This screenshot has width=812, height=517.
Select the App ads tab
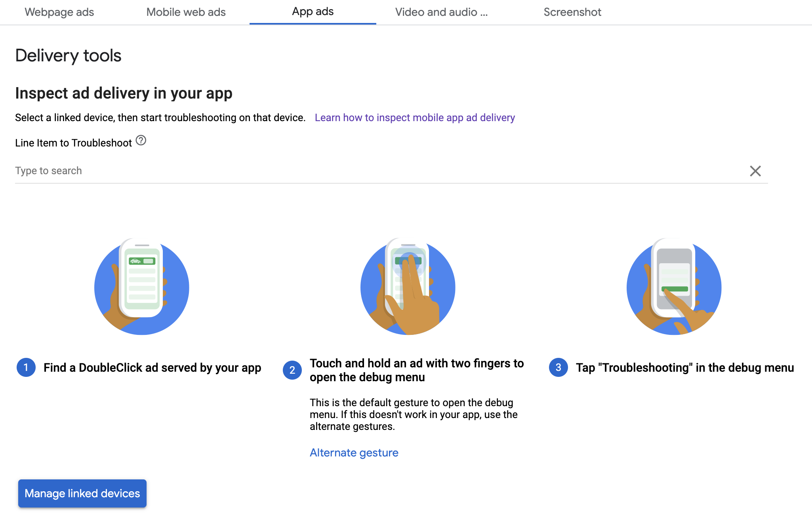(313, 12)
